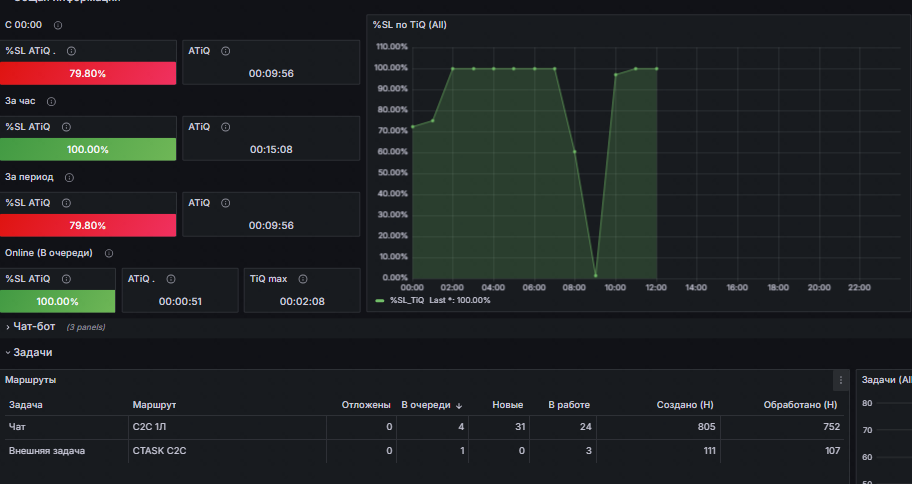Click the 752 value in Обработано (Н) column
Image resolution: width=912 pixels, height=484 pixels.
(x=831, y=427)
